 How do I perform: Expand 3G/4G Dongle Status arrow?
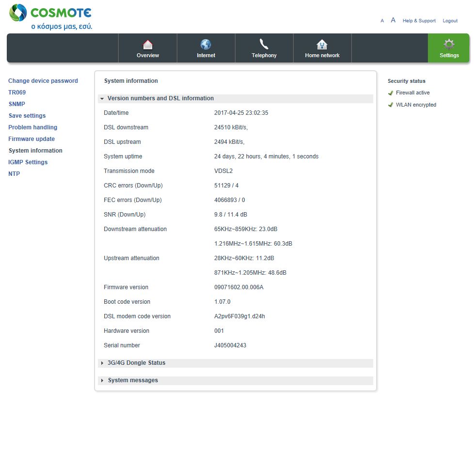pos(102,363)
